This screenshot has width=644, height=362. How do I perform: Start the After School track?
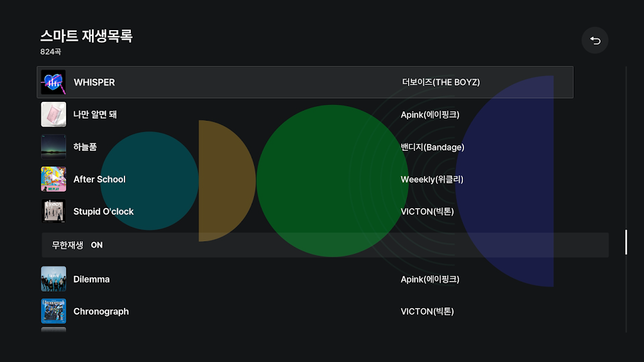[x=99, y=179]
